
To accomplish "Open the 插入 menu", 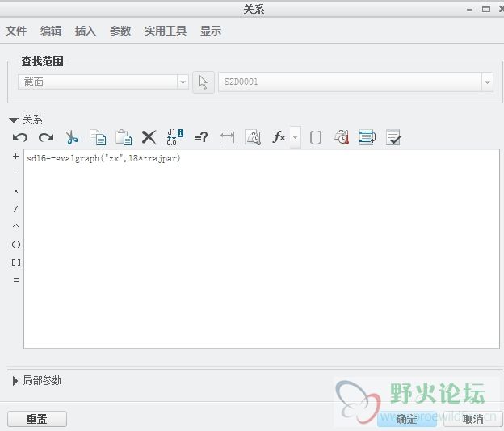I will (86, 31).
